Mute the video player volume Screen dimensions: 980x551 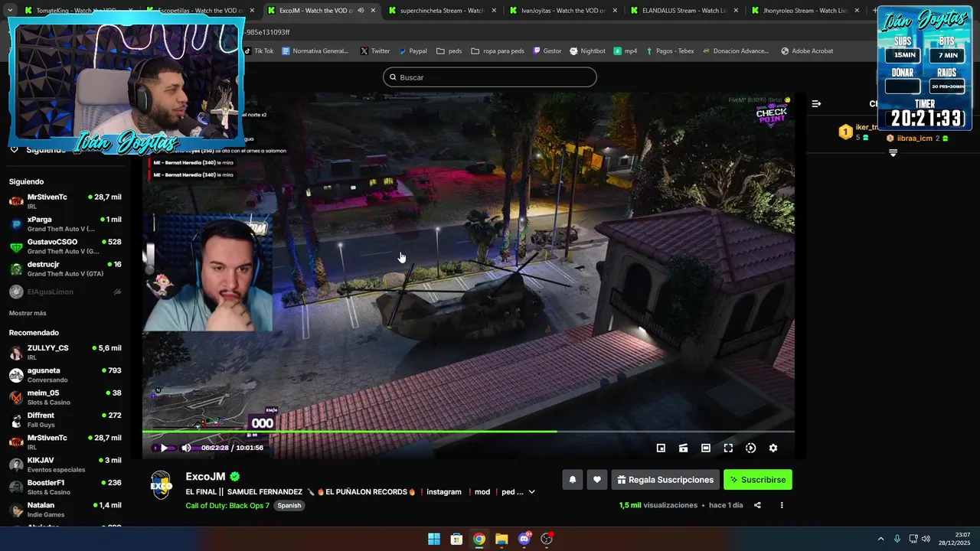point(186,448)
